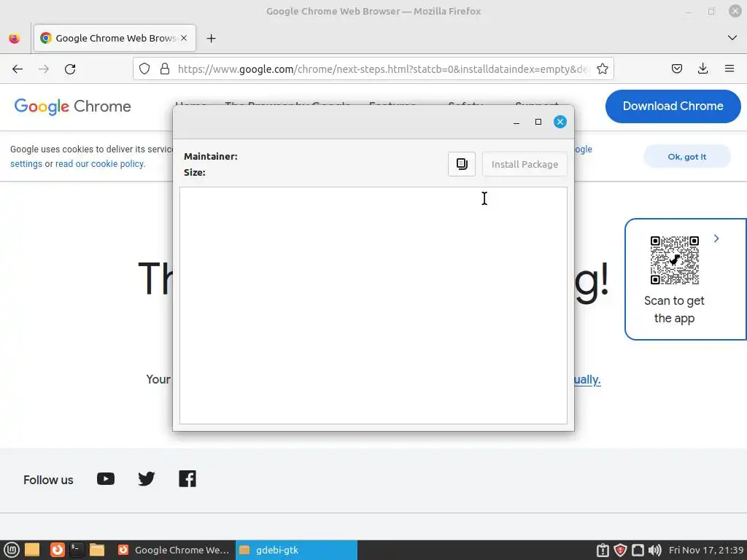
Task: Collapse Scan to get the app chevron
Action: click(x=716, y=238)
